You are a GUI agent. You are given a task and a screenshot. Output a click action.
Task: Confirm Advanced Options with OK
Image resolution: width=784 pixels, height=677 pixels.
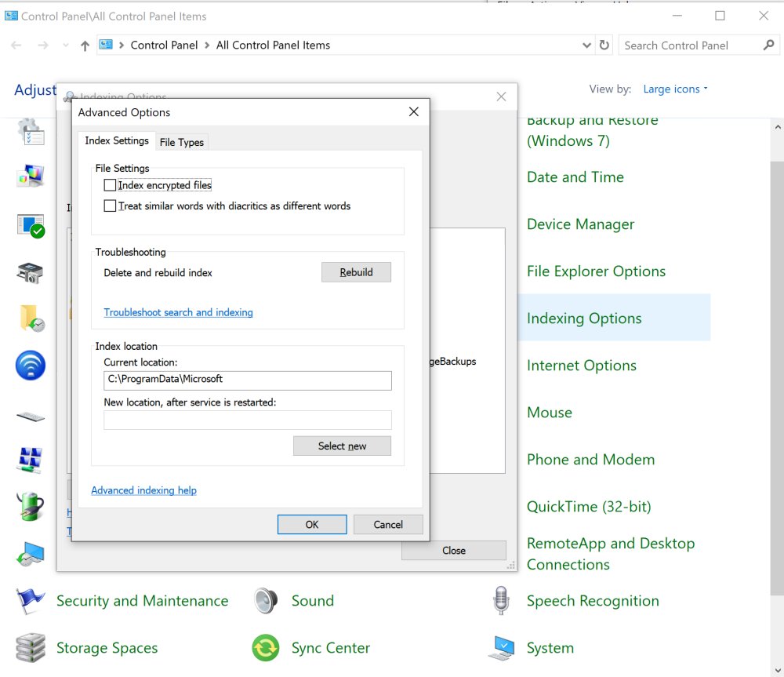click(x=312, y=524)
